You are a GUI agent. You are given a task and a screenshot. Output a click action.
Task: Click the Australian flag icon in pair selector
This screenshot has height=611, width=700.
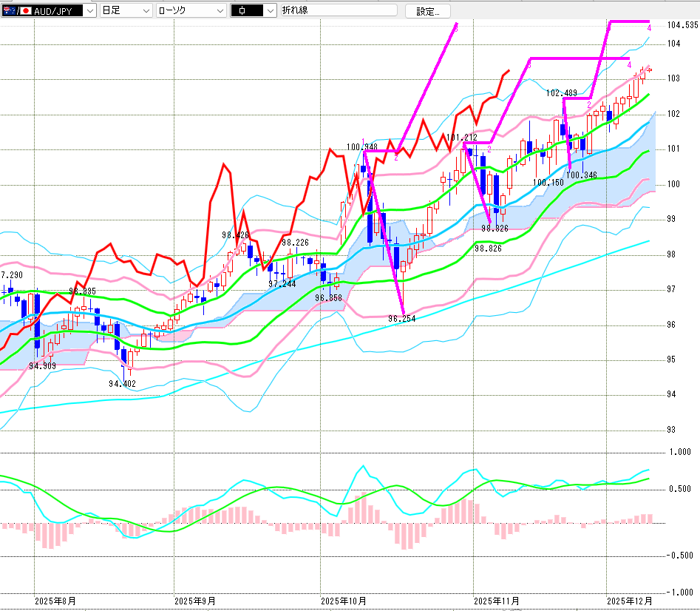9,11
